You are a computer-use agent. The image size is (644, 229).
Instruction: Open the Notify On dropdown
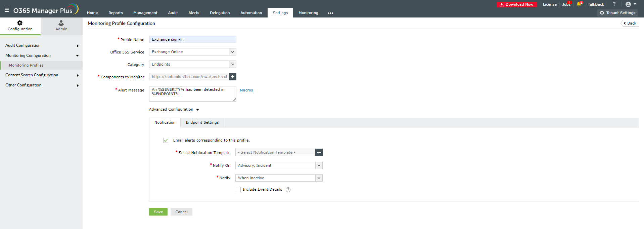coord(279,165)
